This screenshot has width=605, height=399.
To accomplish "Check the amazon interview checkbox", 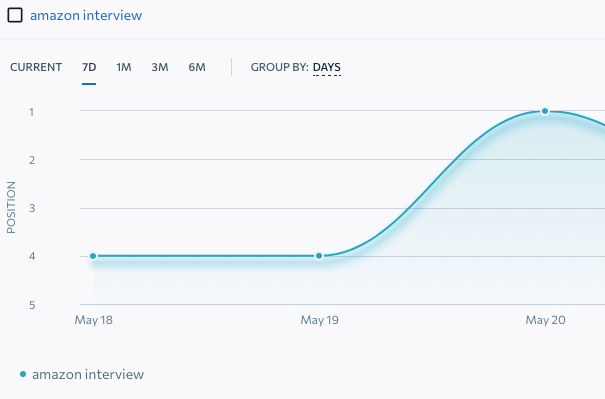I will [x=15, y=15].
